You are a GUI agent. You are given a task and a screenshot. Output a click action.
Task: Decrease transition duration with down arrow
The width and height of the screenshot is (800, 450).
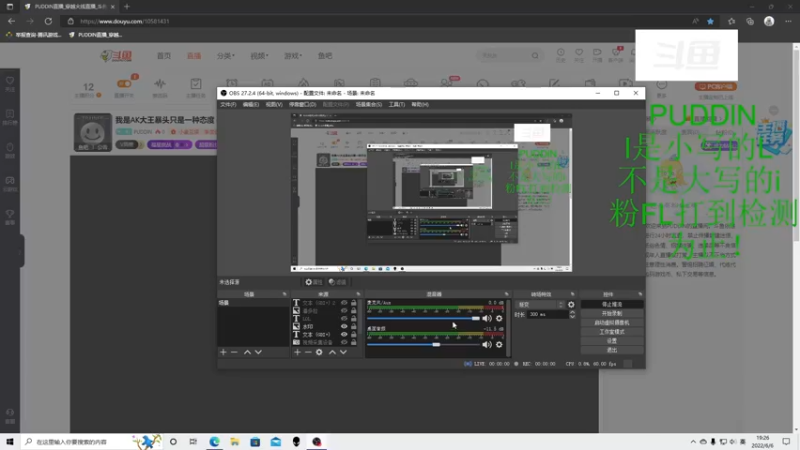(x=572, y=317)
